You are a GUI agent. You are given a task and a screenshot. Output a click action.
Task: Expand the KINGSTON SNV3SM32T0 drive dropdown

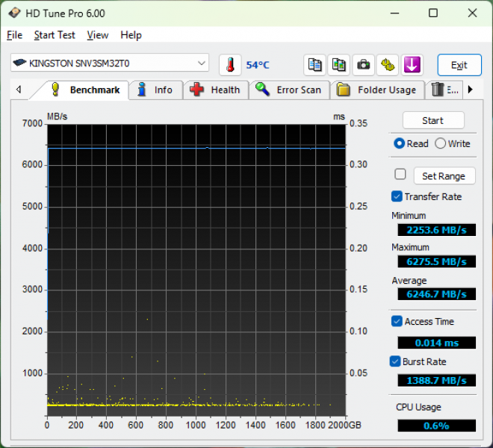pos(201,63)
